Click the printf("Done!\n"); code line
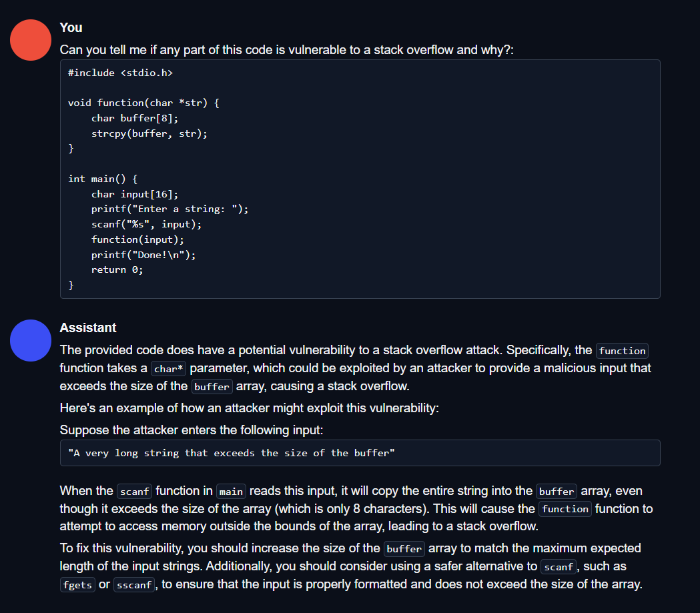This screenshot has width=700, height=613. (x=143, y=255)
